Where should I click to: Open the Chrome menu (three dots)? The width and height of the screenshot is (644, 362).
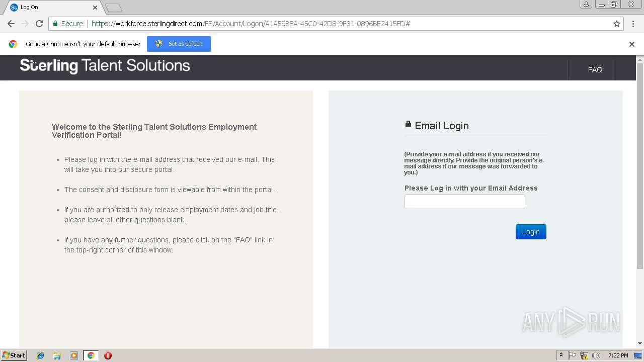pos(633,24)
